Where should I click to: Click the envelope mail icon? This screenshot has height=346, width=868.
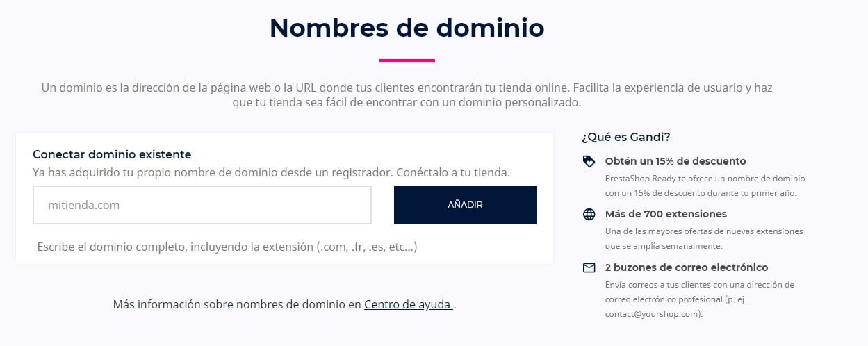pyautogui.click(x=589, y=267)
